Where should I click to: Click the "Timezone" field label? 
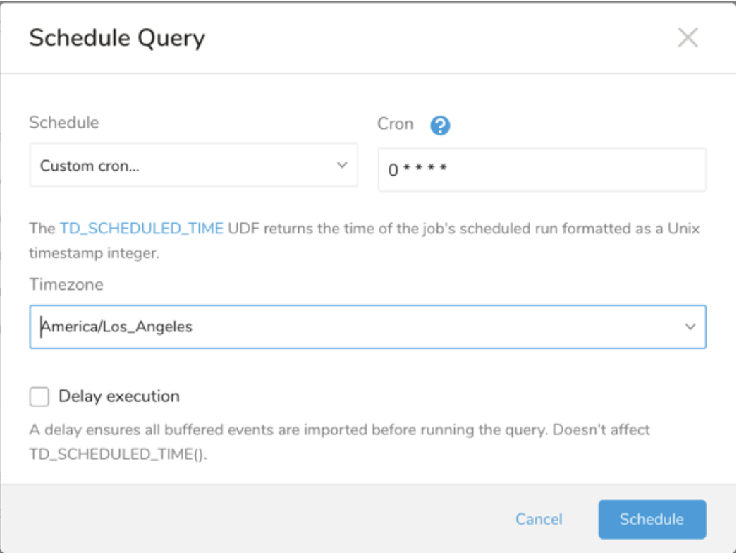tap(66, 284)
